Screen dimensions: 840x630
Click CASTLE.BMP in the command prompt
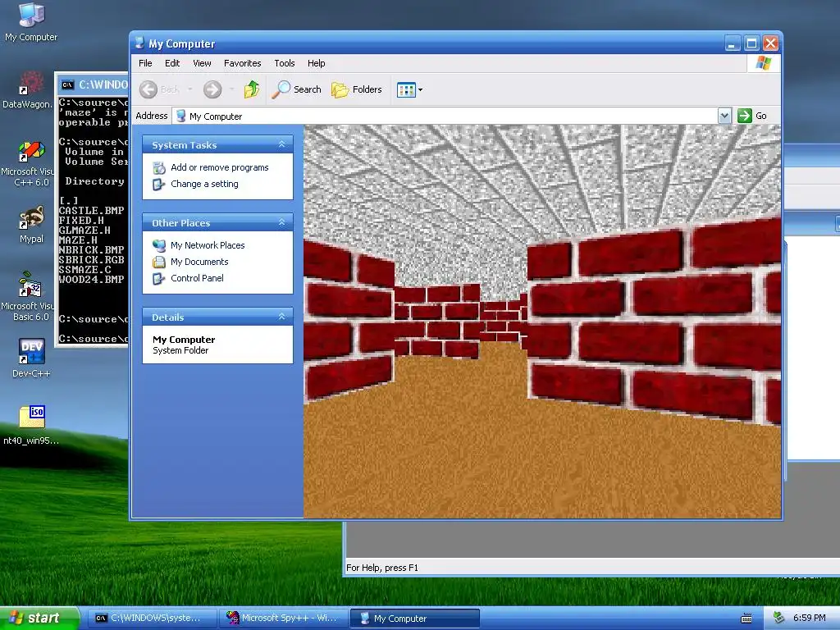92,210
